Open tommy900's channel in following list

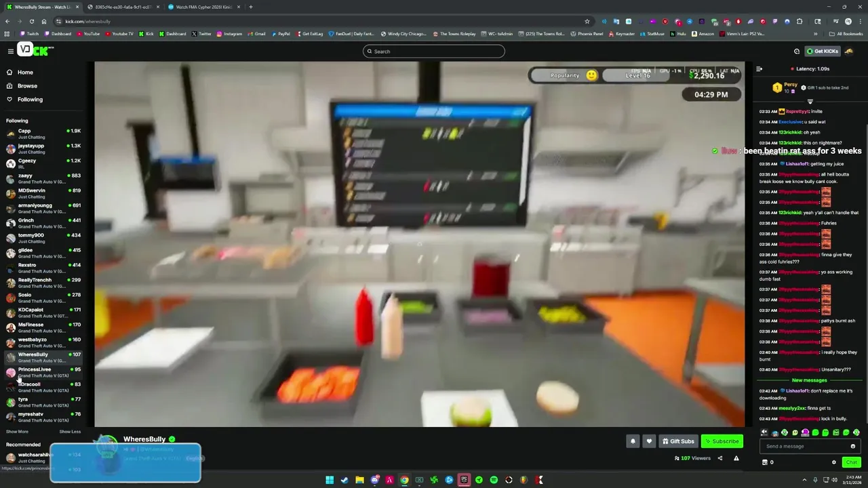pyautogui.click(x=43, y=238)
